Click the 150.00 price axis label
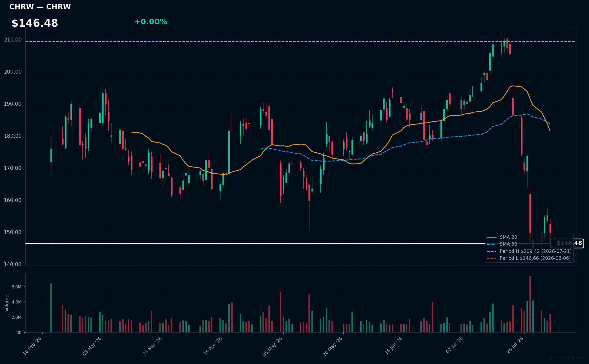 pyautogui.click(x=13, y=232)
